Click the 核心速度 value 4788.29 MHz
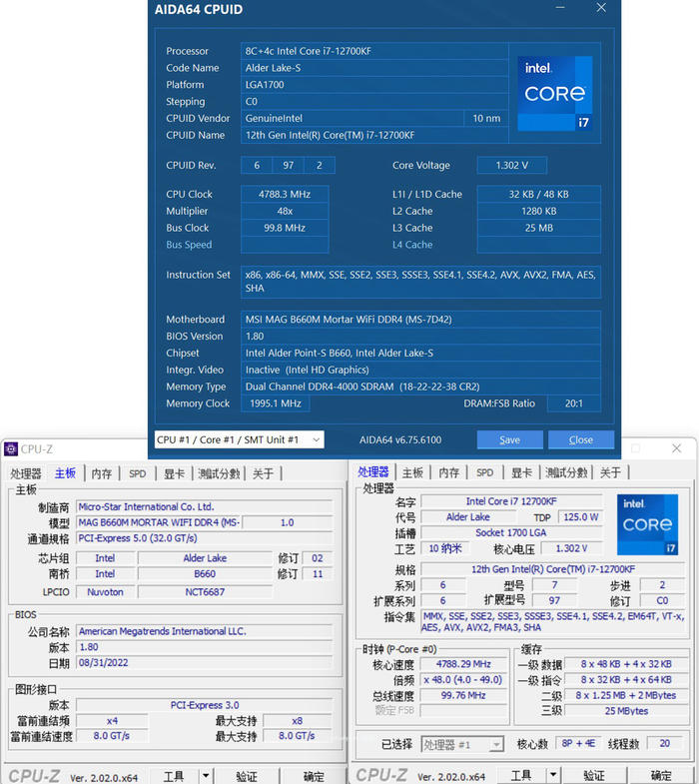699x784 pixels. pyautogui.click(x=463, y=664)
